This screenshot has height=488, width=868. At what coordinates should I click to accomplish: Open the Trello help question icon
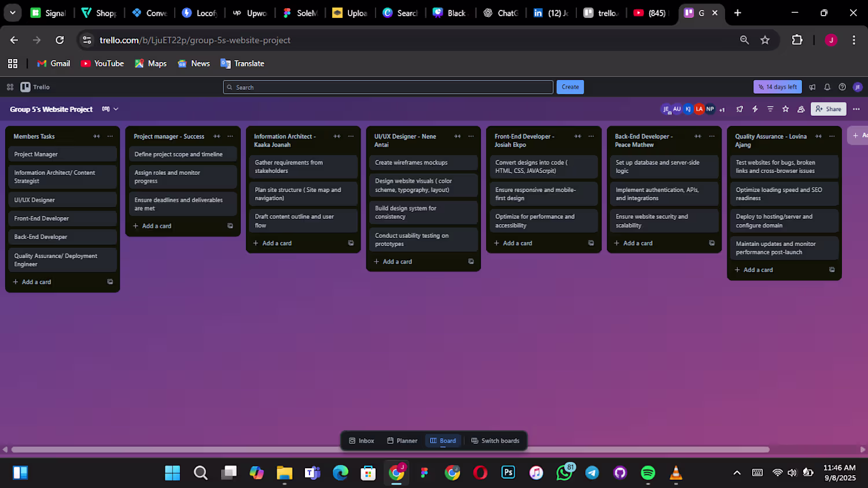click(843, 87)
